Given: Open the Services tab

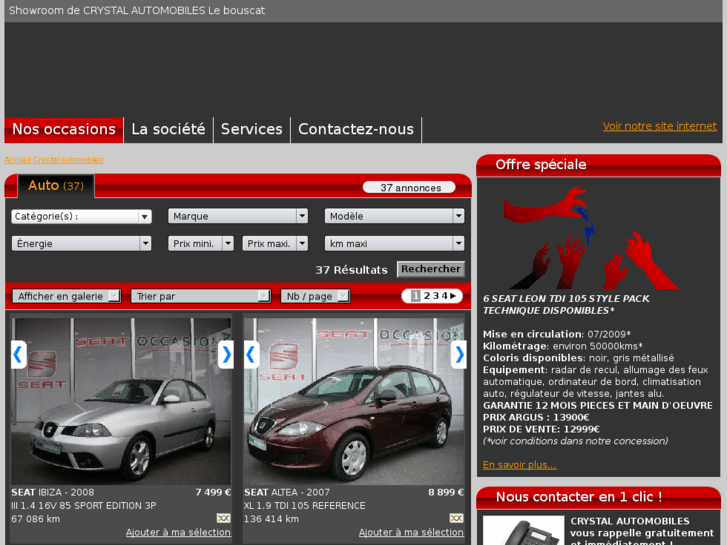Looking at the screenshot, I should (x=252, y=129).
